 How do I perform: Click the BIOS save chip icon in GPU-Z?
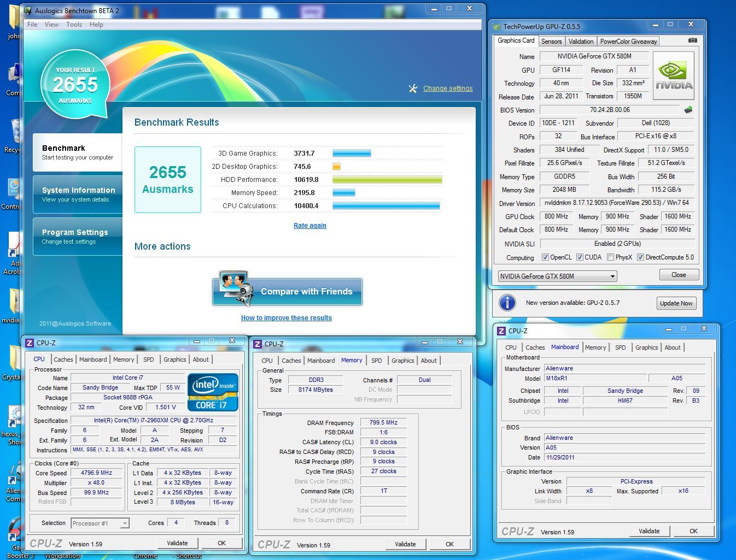(688, 110)
